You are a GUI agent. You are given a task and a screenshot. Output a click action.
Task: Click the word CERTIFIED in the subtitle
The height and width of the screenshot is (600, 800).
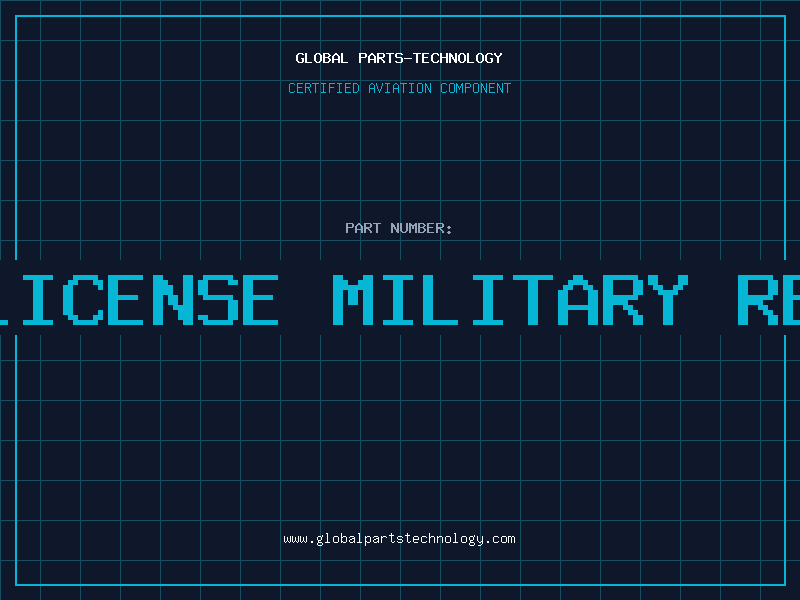(x=324, y=88)
